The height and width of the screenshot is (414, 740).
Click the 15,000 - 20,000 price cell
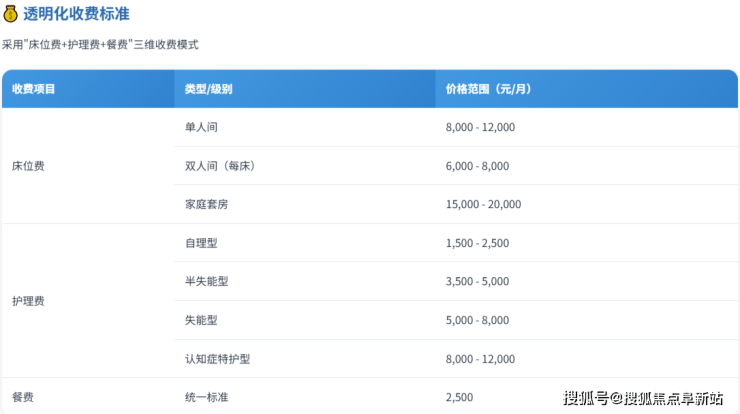pos(483,204)
